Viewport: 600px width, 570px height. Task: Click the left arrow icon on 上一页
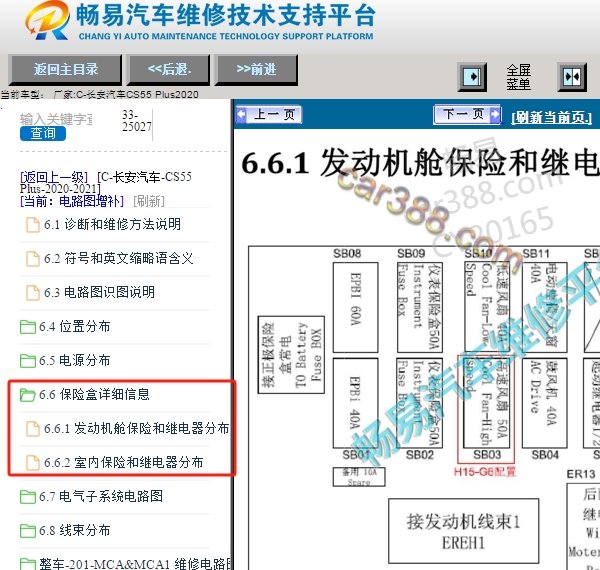tap(241, 114)
